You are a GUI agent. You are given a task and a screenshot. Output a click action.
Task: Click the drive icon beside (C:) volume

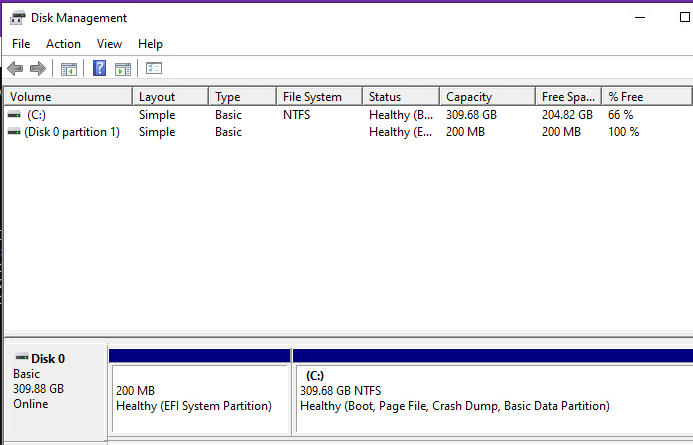[14, 114]
